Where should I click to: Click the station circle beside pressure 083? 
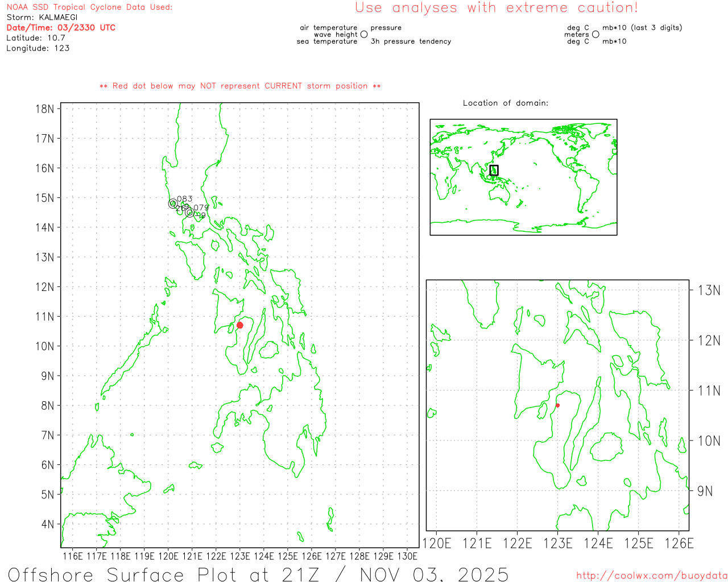pyautogui.click(x=173, y=203)
